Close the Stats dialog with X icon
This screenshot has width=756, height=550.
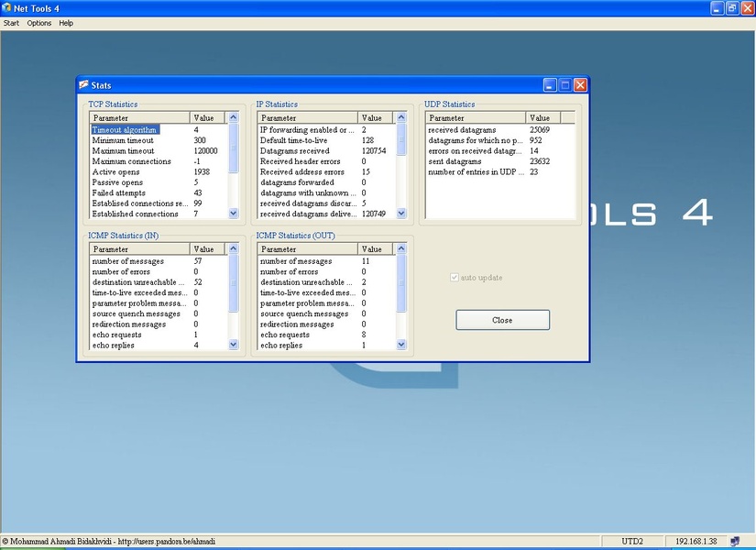tap(580, 85)
